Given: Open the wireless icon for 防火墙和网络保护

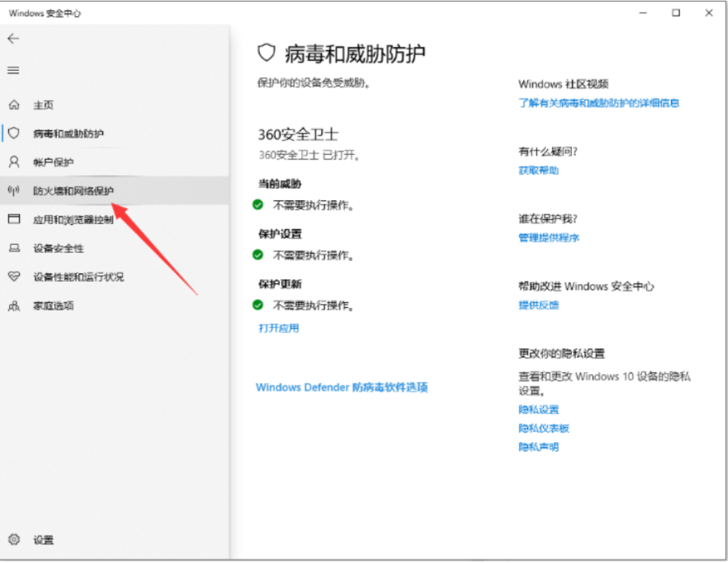Looking at the screenshot, I should click(x=14, y=190).
